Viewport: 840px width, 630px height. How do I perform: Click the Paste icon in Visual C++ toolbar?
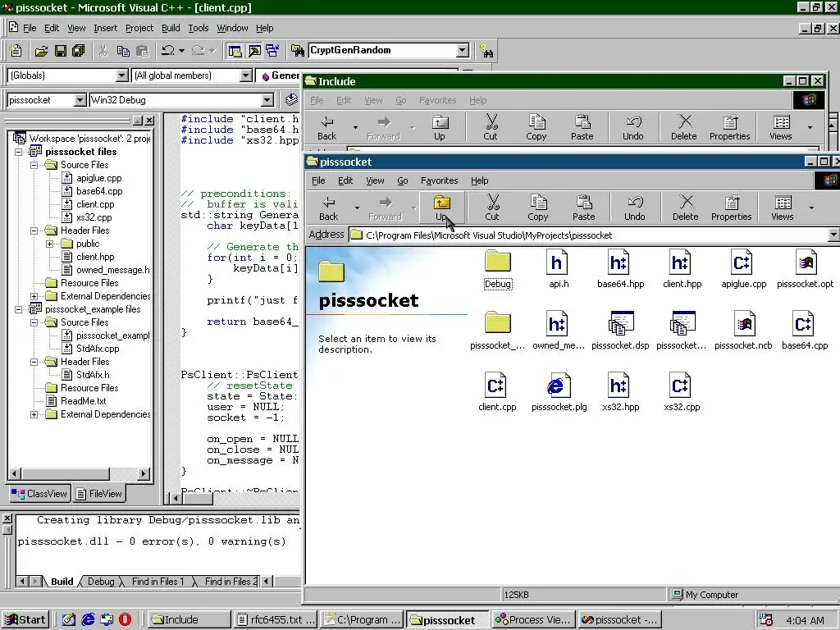143,51
